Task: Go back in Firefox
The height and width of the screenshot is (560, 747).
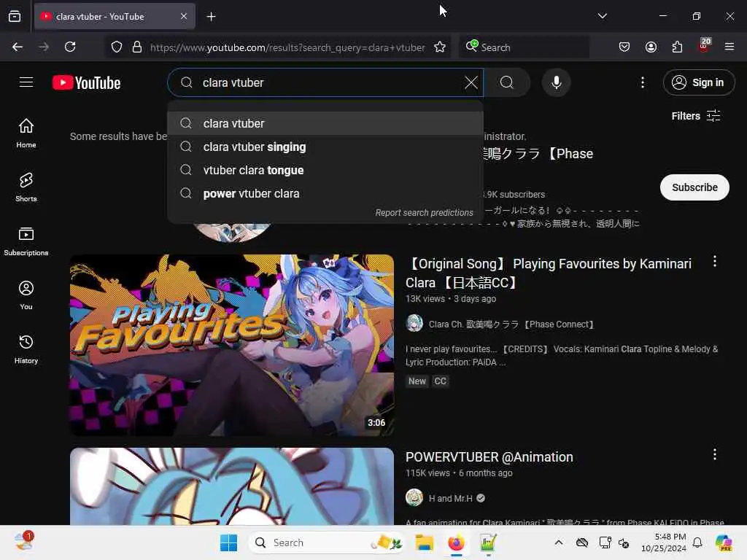Action: [18, 47]
